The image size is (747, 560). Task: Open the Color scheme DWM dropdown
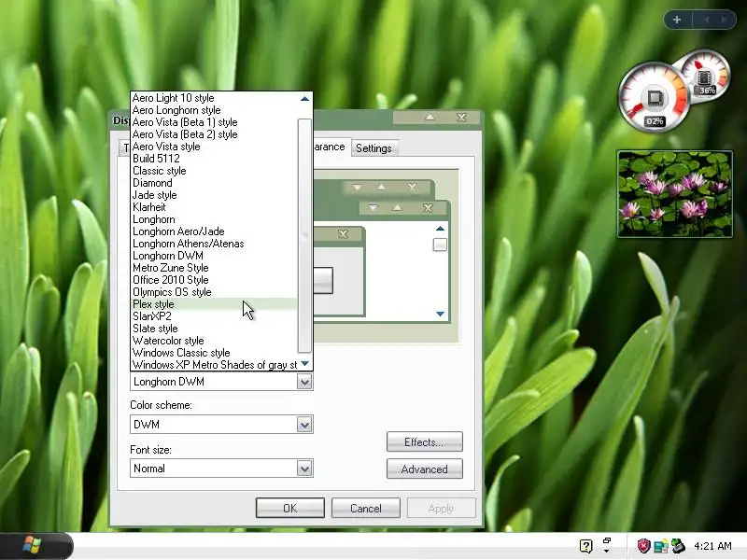pos(304,425)
